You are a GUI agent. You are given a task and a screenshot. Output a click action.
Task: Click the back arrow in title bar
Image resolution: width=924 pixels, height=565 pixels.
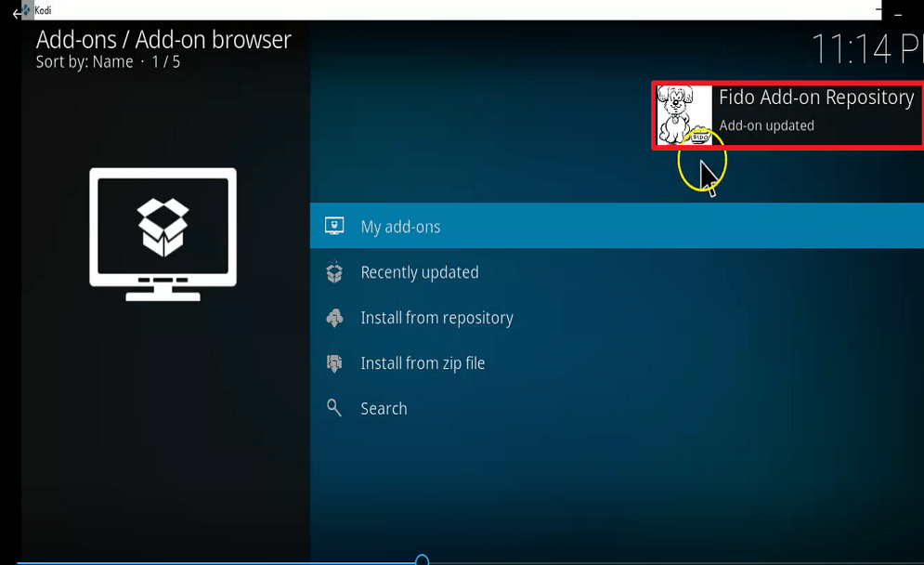pyautogui.click(x=16, y=13)
